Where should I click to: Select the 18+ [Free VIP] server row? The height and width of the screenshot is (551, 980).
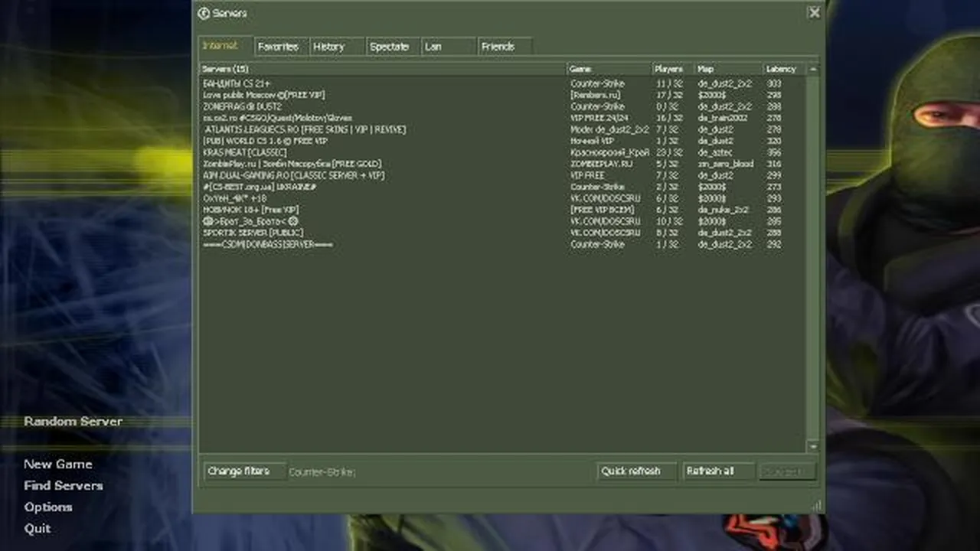click(x=502, y=210)
